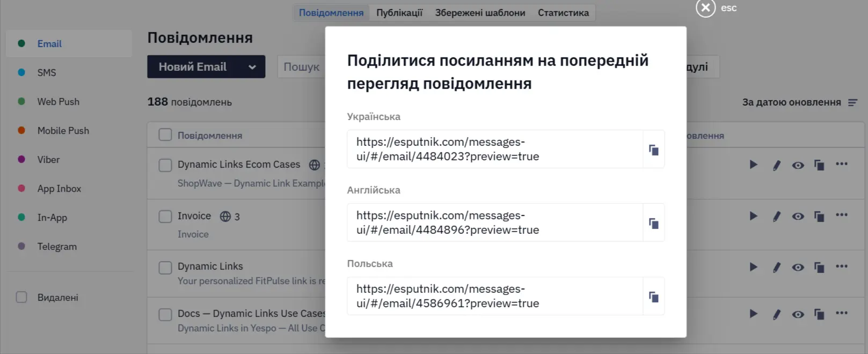Image resolution: width=868 pixels, height=354 pixels.
Task: Open the Dynamic Links Ecom Cases message title
Action: pos(239,165)
